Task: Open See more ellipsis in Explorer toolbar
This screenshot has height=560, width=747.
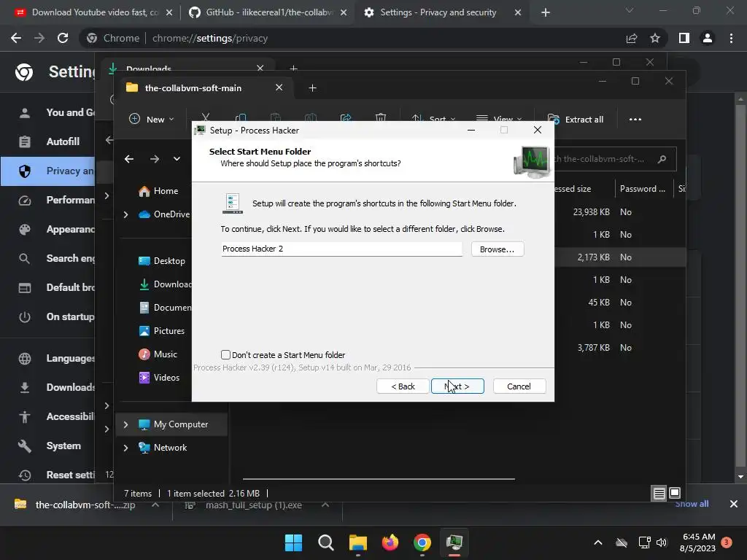Action: pyautogui.click(x=635, y=119)
